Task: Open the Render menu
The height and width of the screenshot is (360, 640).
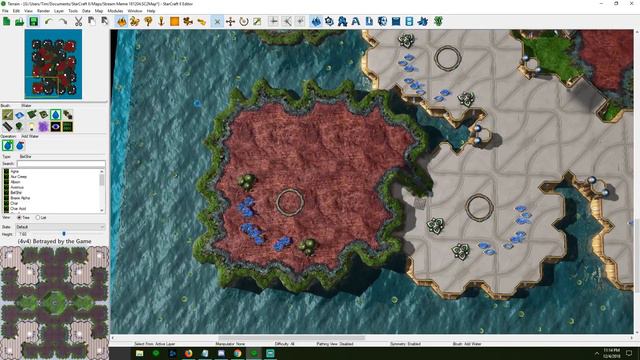Action: pyautogui.click(x=43, y=11)
